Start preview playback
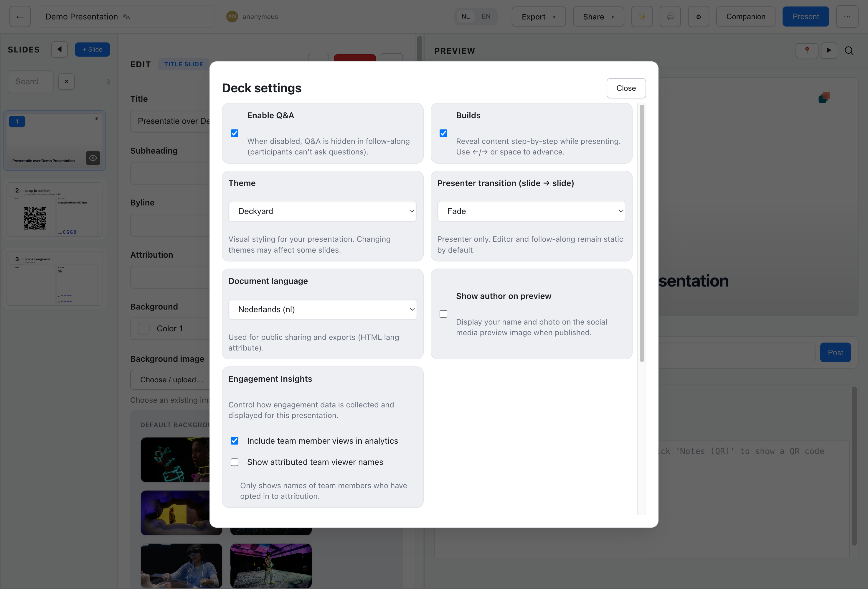 829,50
